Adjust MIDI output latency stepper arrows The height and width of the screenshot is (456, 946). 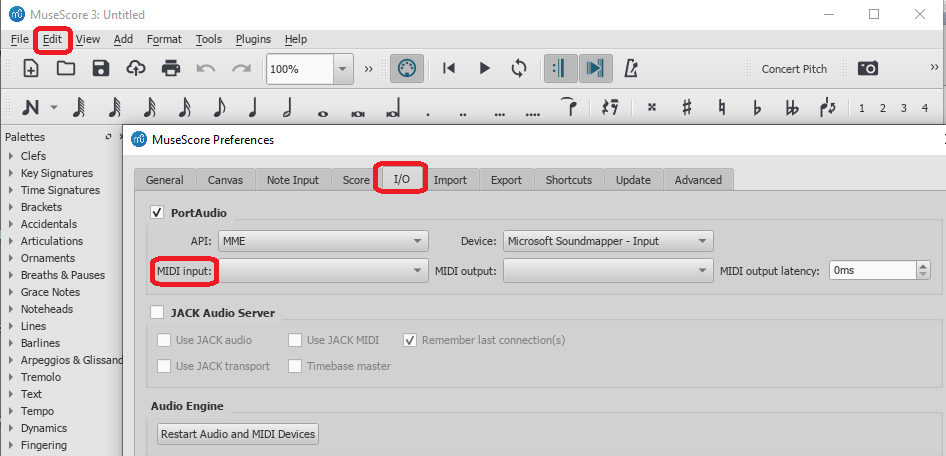click(923, 270)
